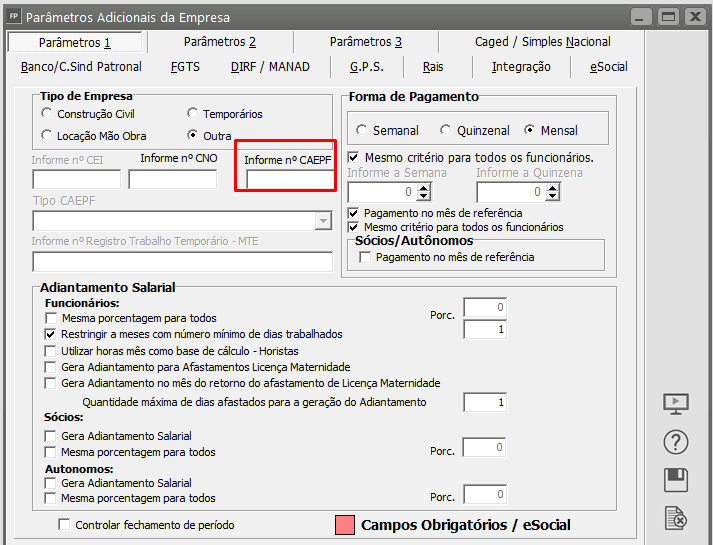Image resolution: width=713 pixels, height=545 pixels.
Task: Save parameters using the floppy disk icon
Action: click(677, 480)
